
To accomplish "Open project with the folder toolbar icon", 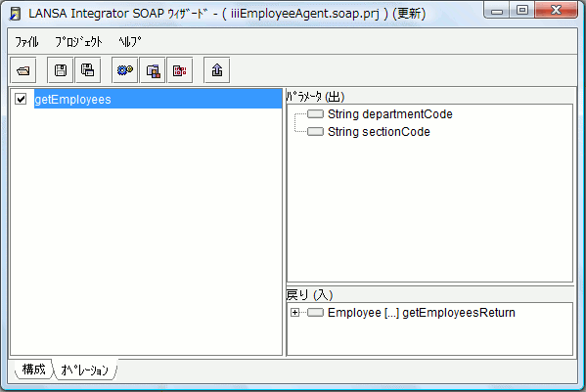I will click(x=23, y=70).
